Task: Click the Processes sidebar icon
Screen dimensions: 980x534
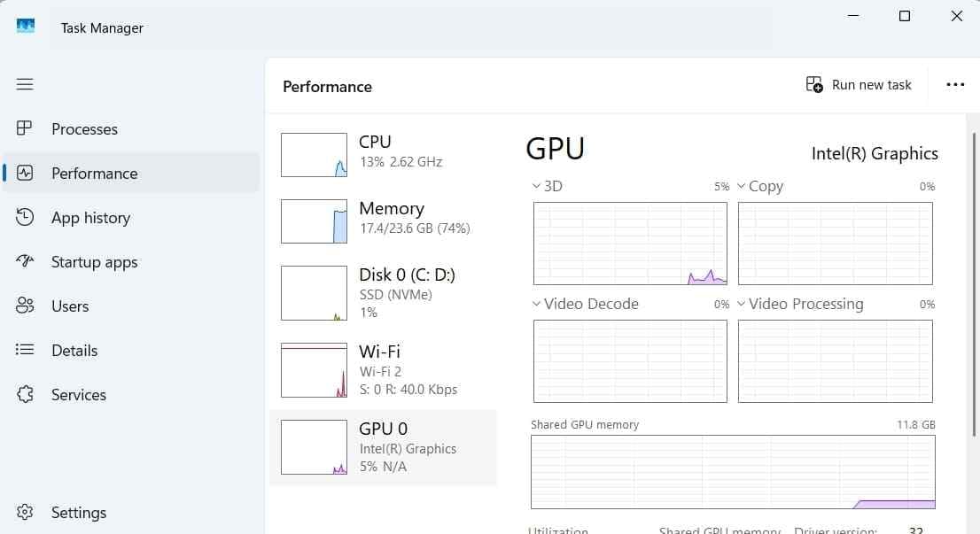Action: [x=25, y=128]
